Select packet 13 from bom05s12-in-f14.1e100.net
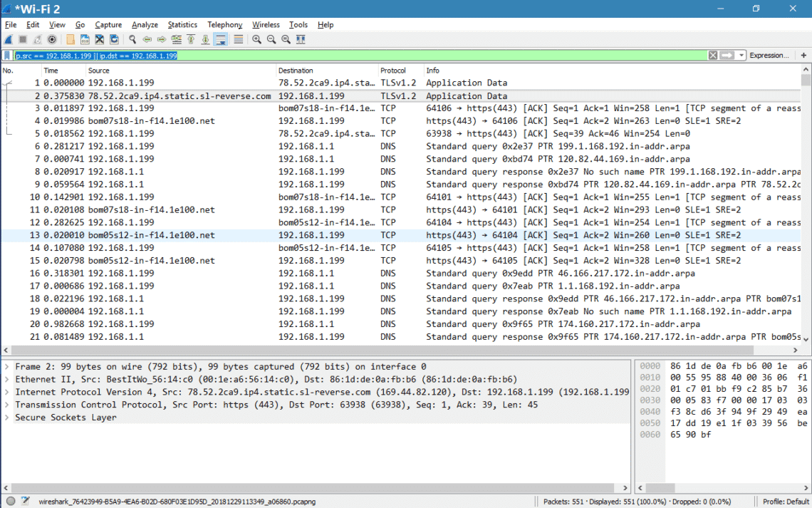 [401, 235]
